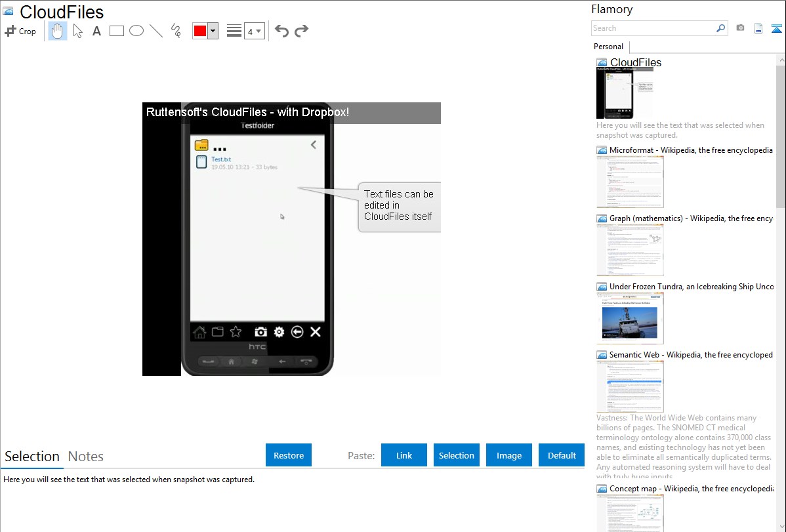Open the Semantic Web snapshot thumbnail
The width and height of the screenshot is (786, 532).
(630, 386)
